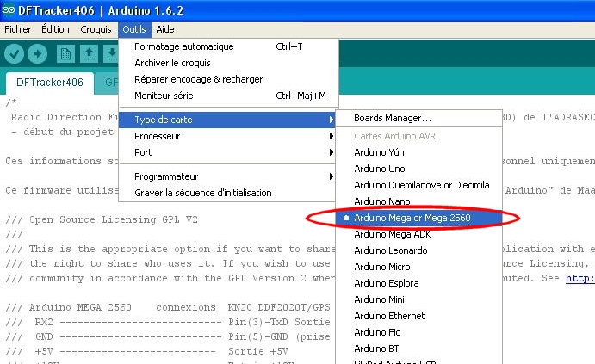Switch to the DFTracker406 tab
Image resolution: width=595 pixels, height=364 pixels.
[x=50, y=83]
